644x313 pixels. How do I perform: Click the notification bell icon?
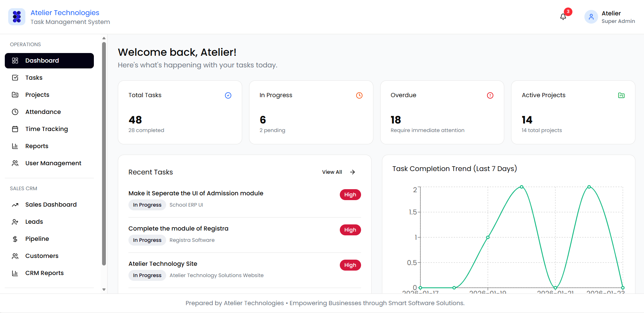pyautogui.click(x=563, y=17)
